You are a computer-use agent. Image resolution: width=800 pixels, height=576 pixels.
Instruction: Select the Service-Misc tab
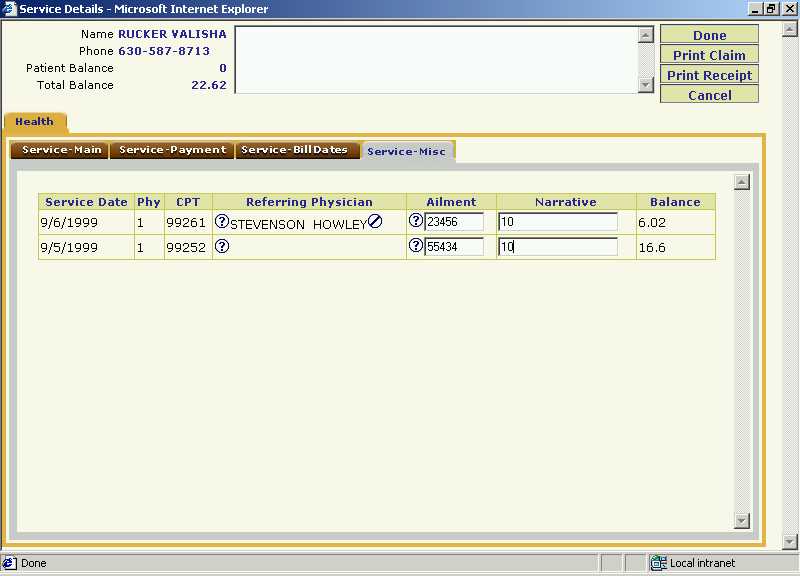[407, 152]
